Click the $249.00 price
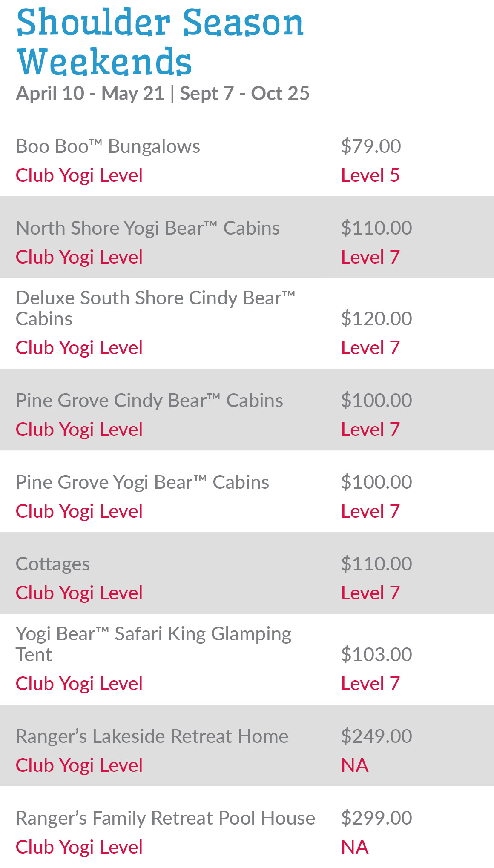This screenshot has width=494, height=868. (376, 736)
